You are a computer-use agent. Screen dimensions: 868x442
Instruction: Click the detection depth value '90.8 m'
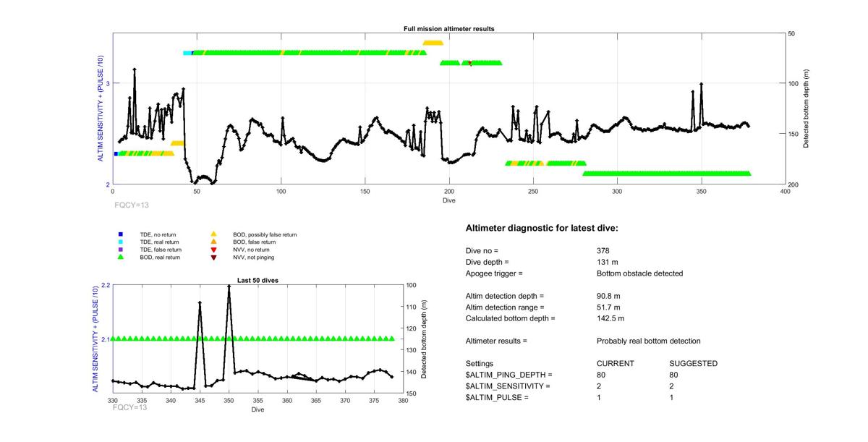[x=609, y=296]
